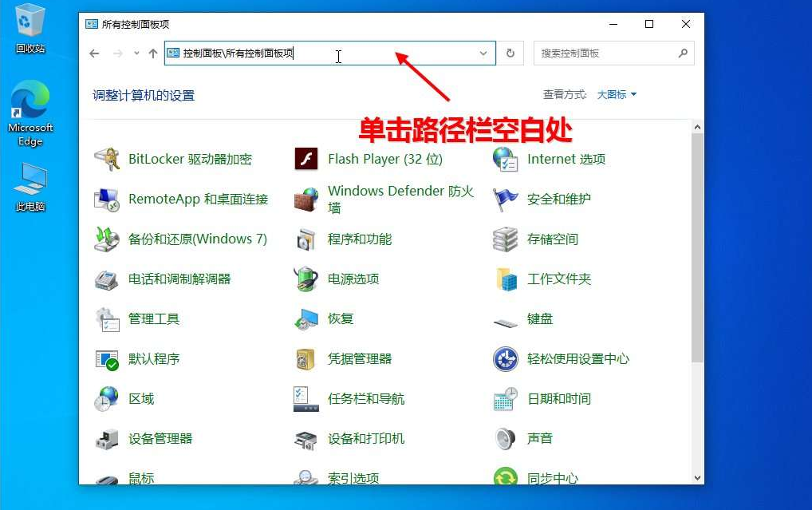Go up one level with up arrow
The height and width of the screenshot is (510, 812).
tap(153, 53)
